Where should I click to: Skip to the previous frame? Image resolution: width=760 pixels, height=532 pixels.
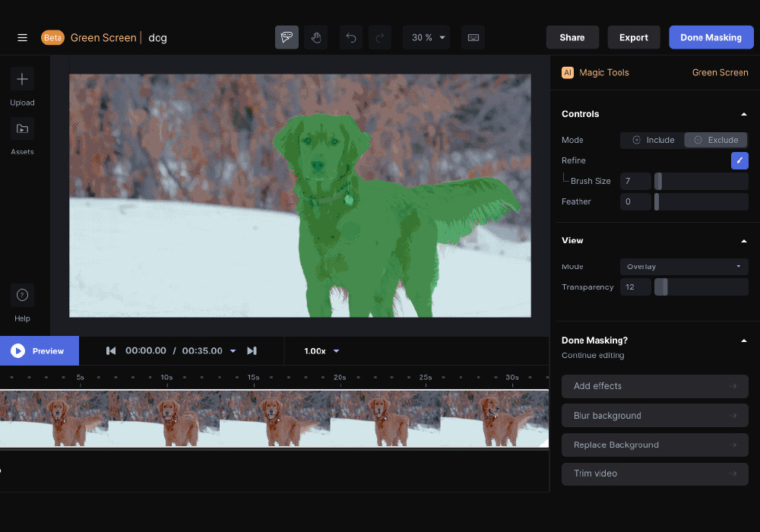[111, 350]
